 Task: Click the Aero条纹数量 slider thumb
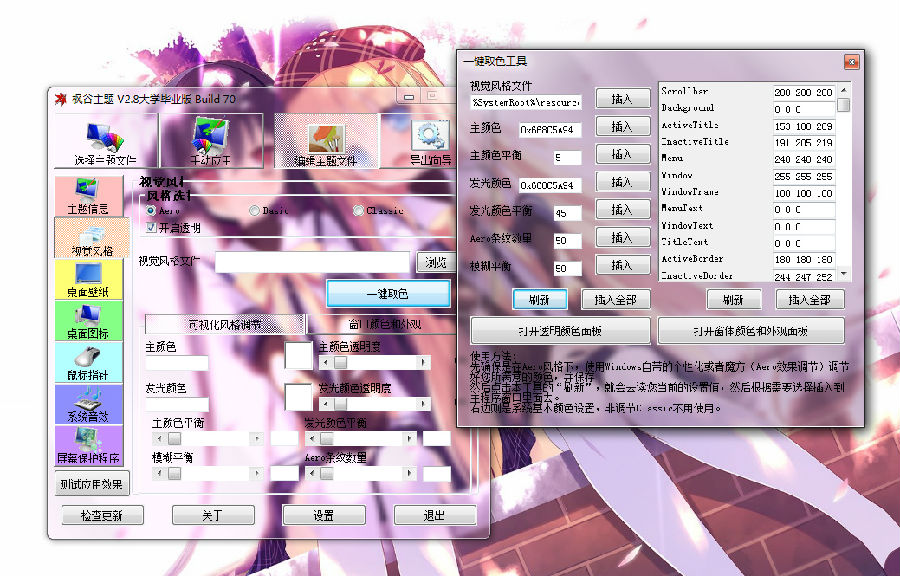pyautogui.click(x=327, y=474)
